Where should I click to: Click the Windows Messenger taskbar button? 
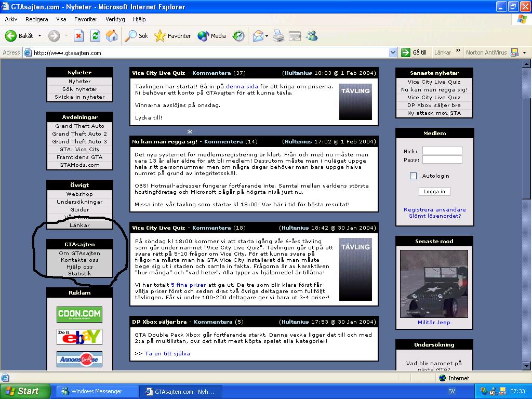[97, 391]
